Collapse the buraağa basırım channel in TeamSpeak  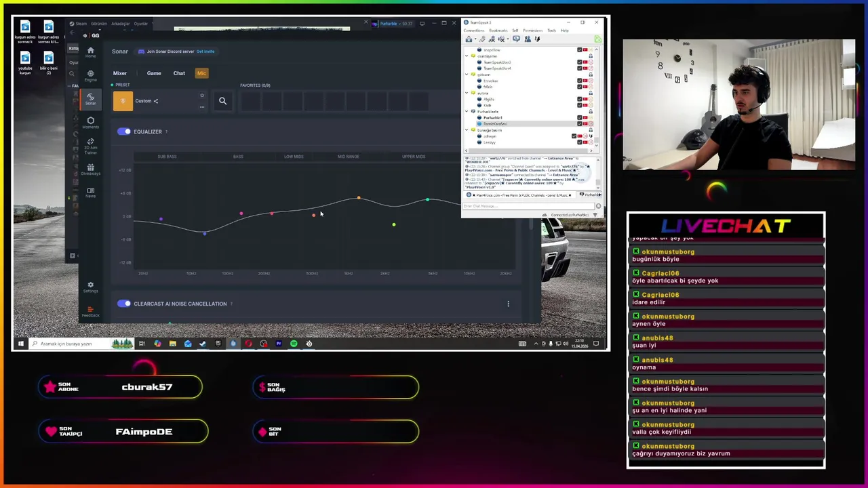pos(467,130)
